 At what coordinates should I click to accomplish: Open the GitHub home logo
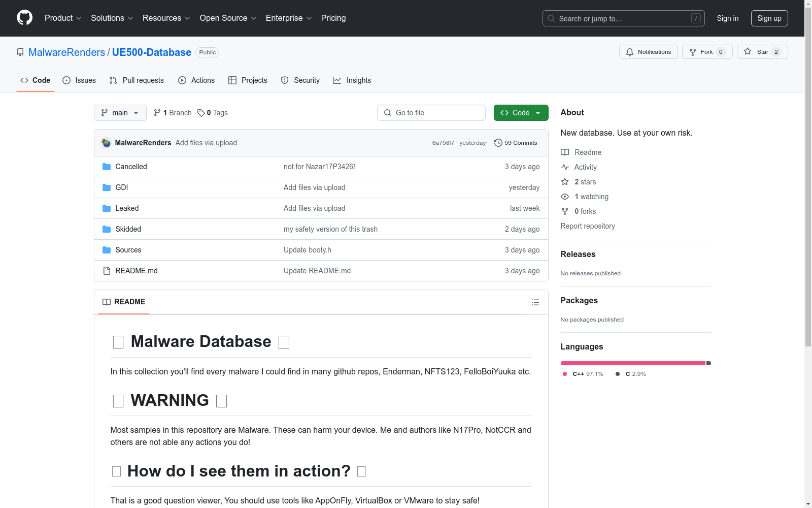coord(24,18)
